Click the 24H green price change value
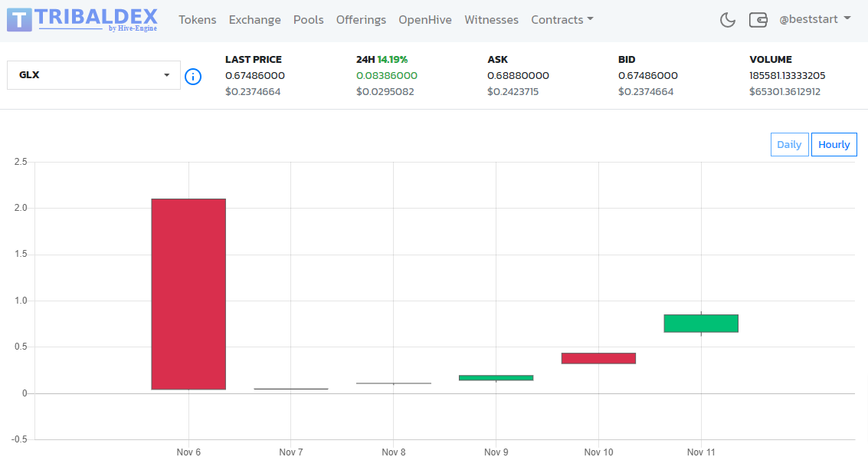This screenshot has height=457, width=868. [386, 75]
